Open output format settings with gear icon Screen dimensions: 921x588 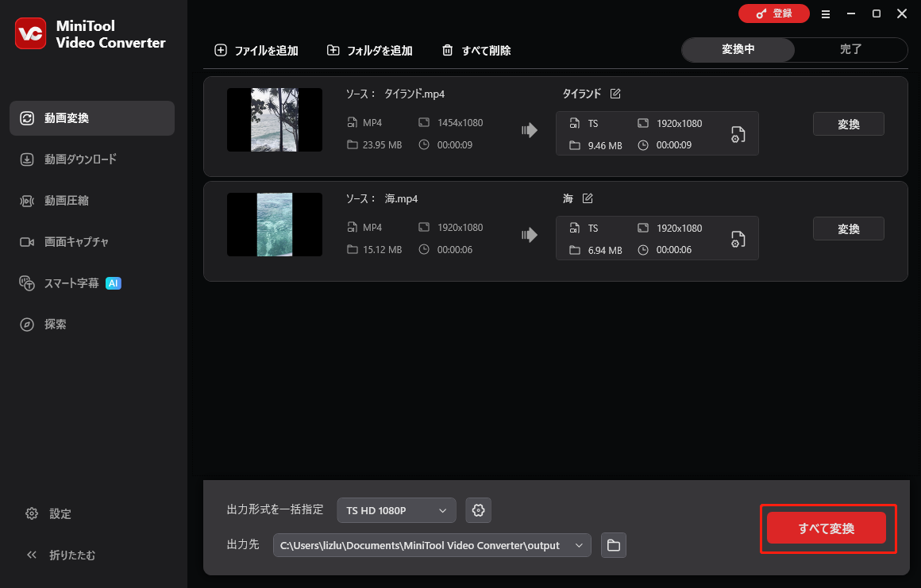[478, 510]
